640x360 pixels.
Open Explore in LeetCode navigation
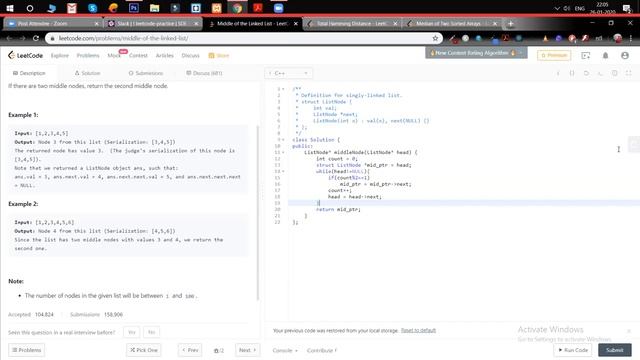[60, 56]
